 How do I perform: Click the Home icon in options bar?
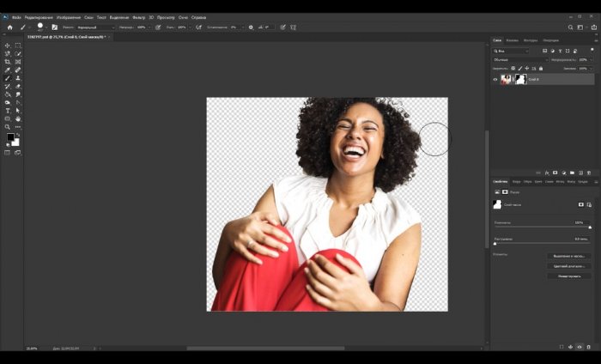coord(9,27)
